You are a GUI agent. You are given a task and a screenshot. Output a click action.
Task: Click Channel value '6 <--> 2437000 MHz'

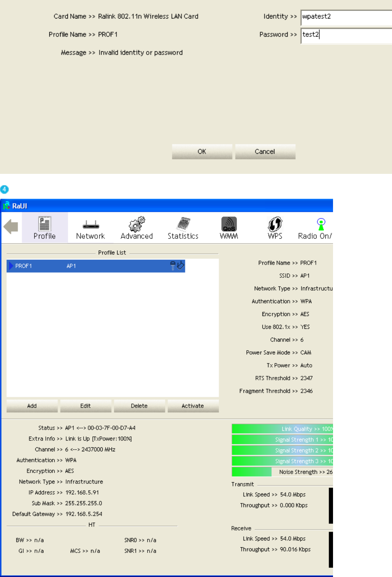[90, 449]
